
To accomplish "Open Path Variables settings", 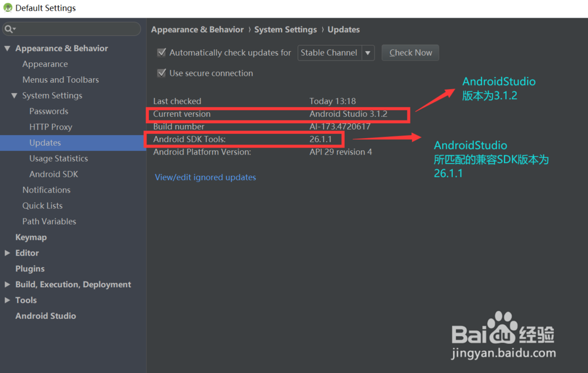I will click(49, 221).
